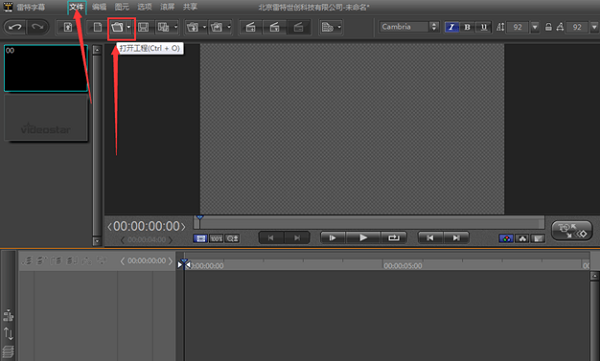Toggle bold text formatting
The height and width of the screenshot is (361, 600).
point(467,27)
